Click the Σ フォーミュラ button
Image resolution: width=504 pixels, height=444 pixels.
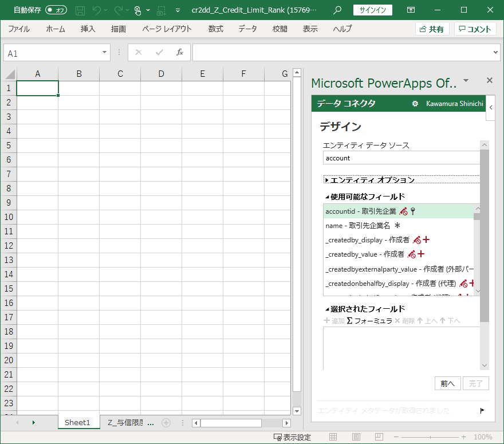(x=369, y=321)
